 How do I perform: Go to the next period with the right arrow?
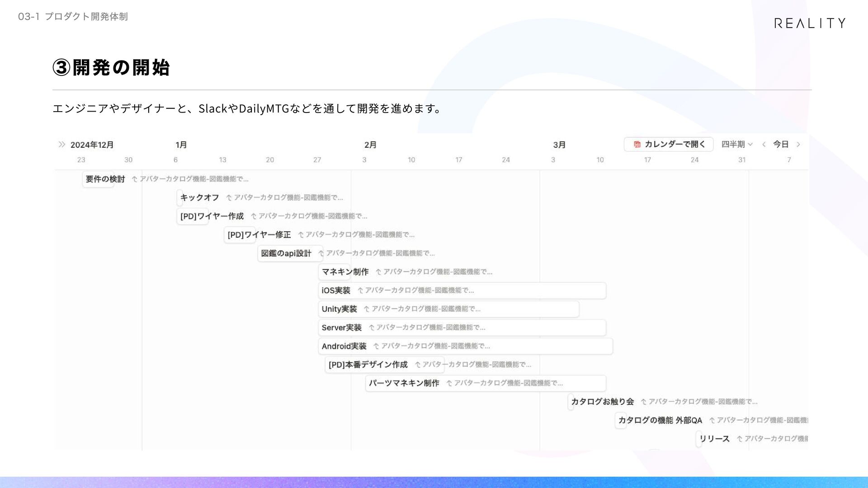798,145
